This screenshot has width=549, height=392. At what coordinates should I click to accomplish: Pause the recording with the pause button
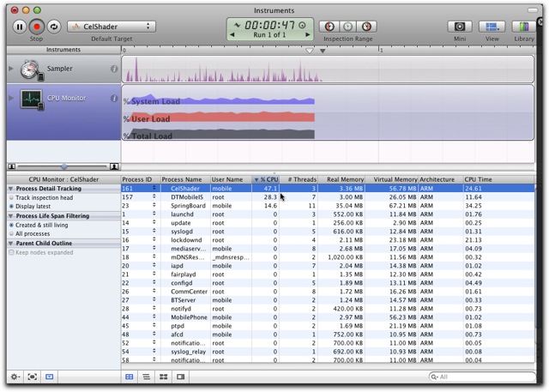click(x=20, y=27)
